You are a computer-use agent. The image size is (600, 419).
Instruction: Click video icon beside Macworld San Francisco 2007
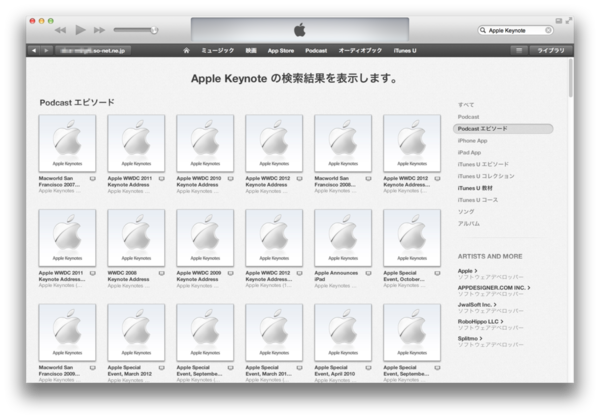[93, 179]
